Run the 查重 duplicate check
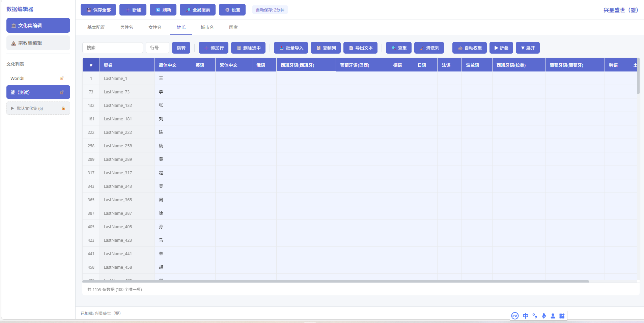 (399, 48)
